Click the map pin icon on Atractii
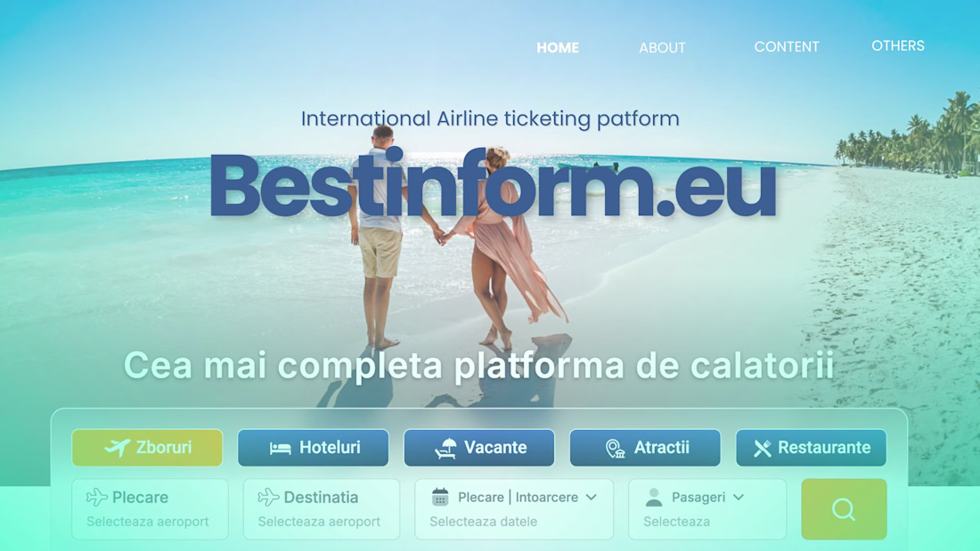The image size is (980, 551). [x=615, y=448]
